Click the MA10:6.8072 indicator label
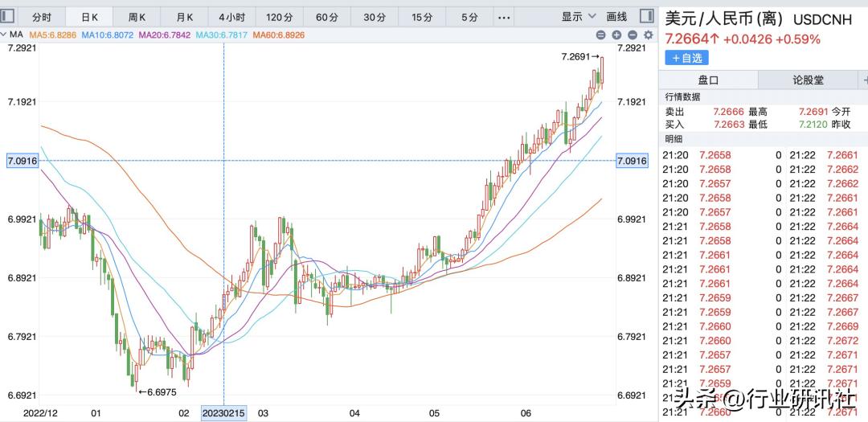 click(x=107, y=35)
